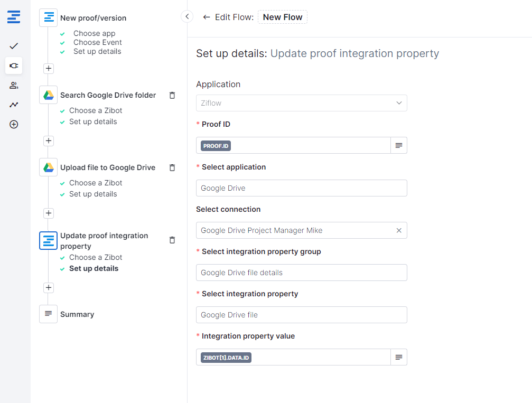Delete the Update proof integration property step
Screen dimensions: 532x403
tap(172, 240)
